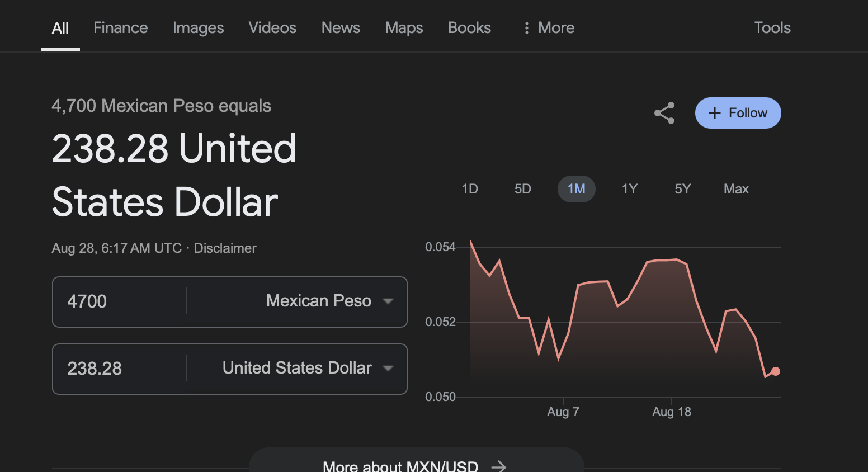Open the United States Dollar currency dropdown
Screen dimensions: 868x472
[x=308, y=369]
